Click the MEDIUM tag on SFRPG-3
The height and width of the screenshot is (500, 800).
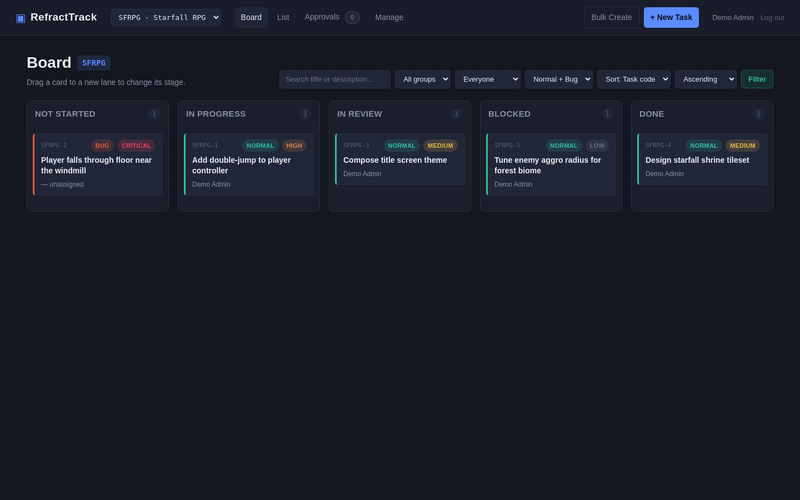click(440, 145)
